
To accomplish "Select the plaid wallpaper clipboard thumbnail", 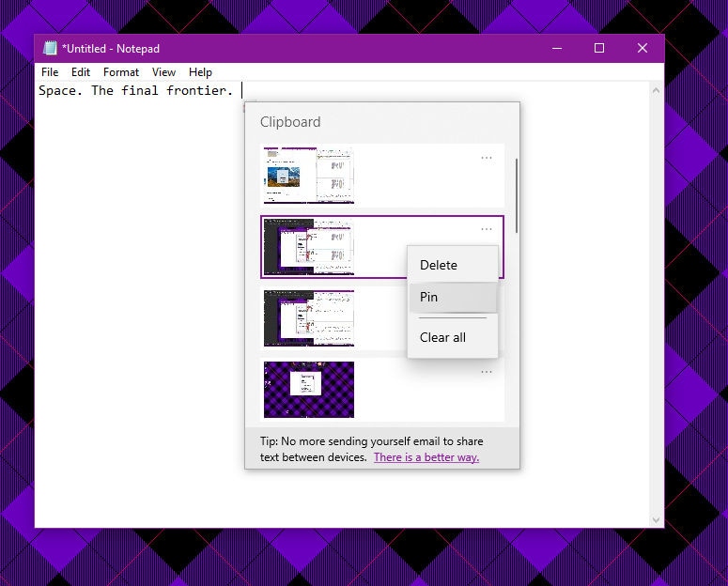I will click(x=309, y=390).
